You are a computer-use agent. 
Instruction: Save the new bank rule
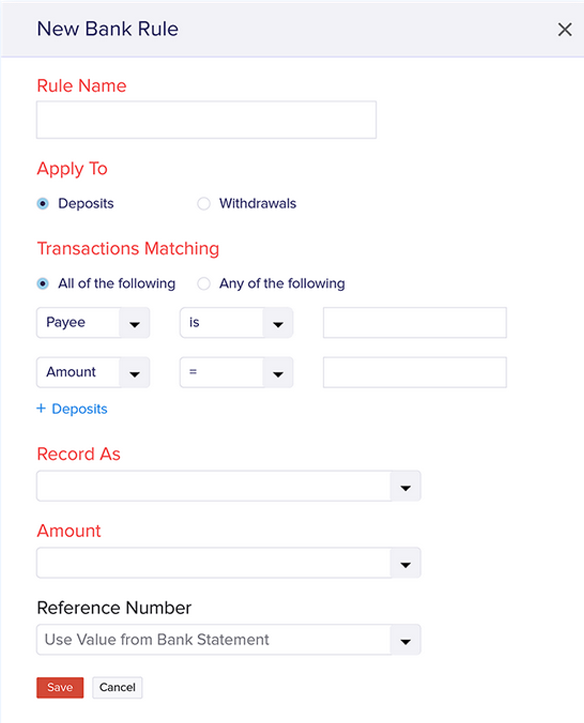point(60,687)
